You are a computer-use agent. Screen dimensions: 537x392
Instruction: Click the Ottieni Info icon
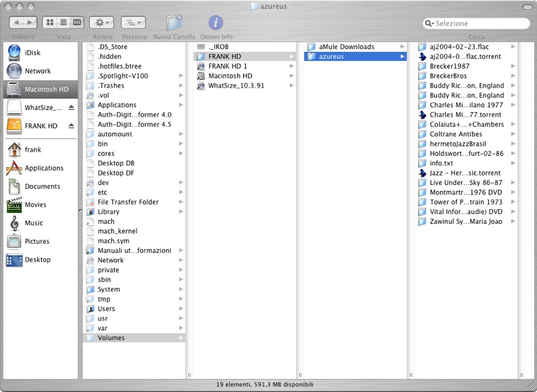click(215, 22)
